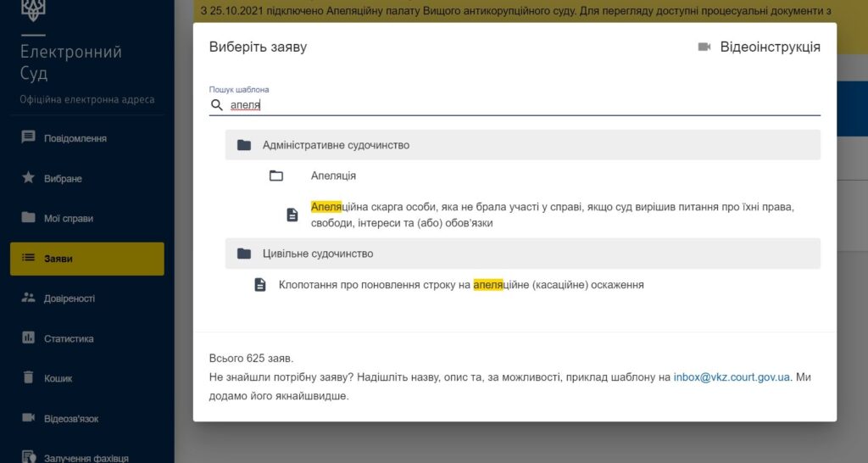Click the Всього 625 заяв text
This screenshot has height=463, width=868.
[x=251, y=359]
